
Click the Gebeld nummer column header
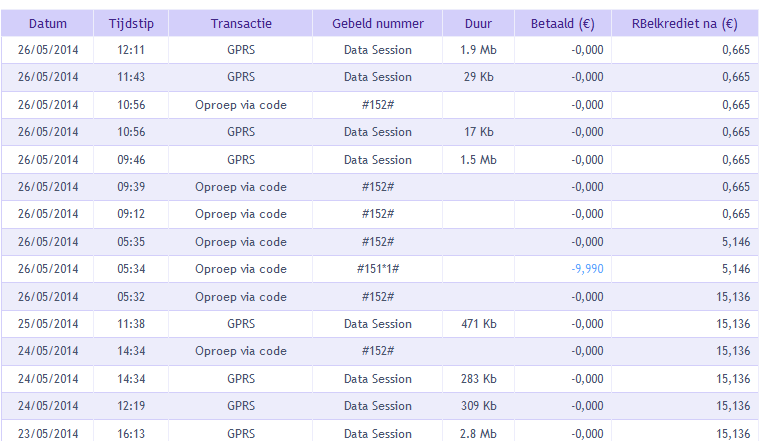click(377, 23)
